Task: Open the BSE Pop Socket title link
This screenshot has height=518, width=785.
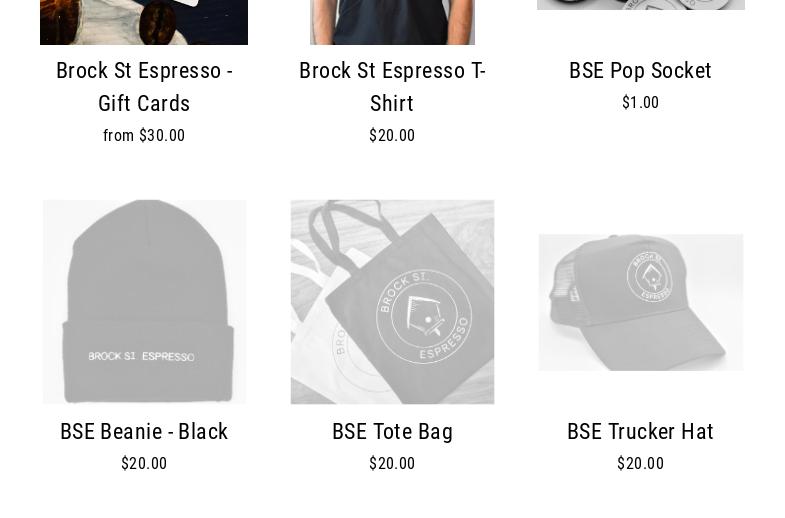Action: coord(640,71)
